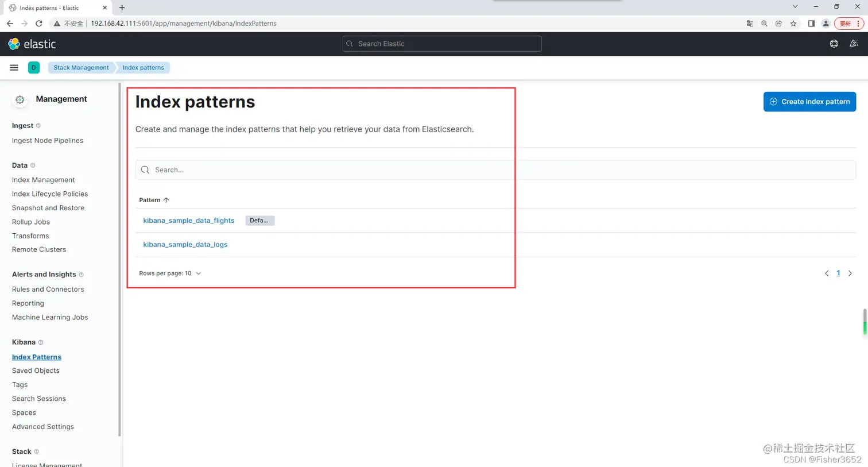
Task: Open the newsfeed icon in header
Action: pos(854,44)
